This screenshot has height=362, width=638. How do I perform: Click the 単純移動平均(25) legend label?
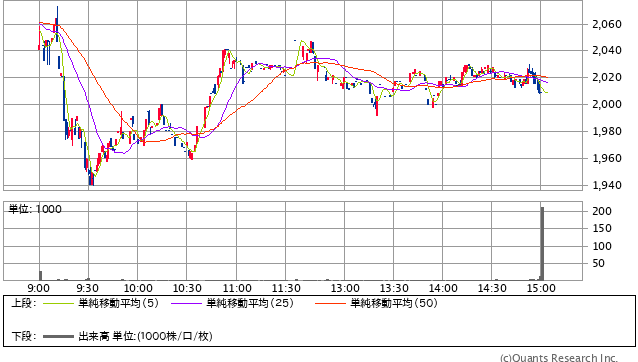coord(250,303)
